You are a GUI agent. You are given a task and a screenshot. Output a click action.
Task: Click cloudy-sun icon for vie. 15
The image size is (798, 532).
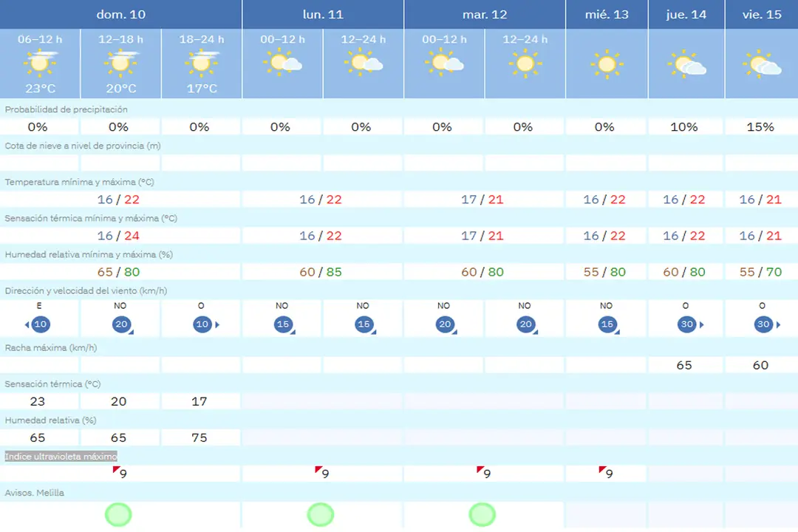(x=762, y=64)
